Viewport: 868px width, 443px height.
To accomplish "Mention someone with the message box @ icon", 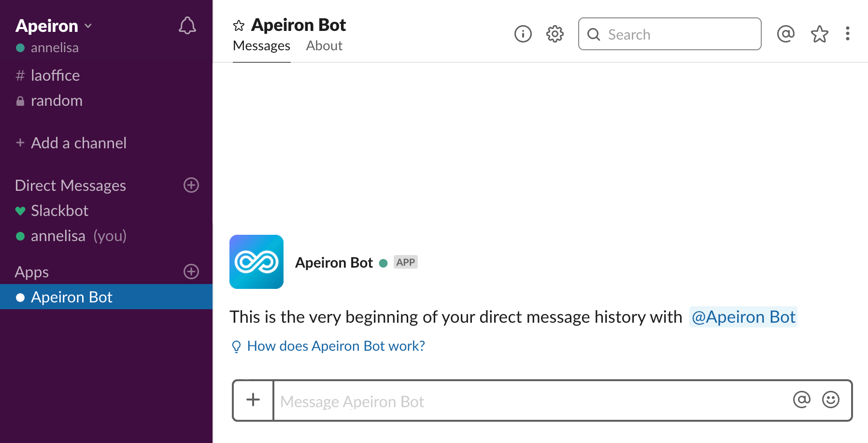I will pos(802,400).
